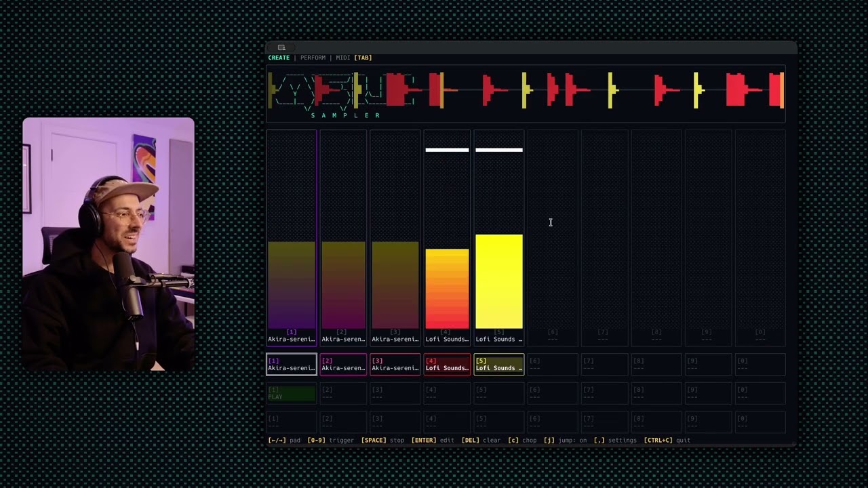Trigger the red pad [4] Lofi Sounds

point(447,364)
